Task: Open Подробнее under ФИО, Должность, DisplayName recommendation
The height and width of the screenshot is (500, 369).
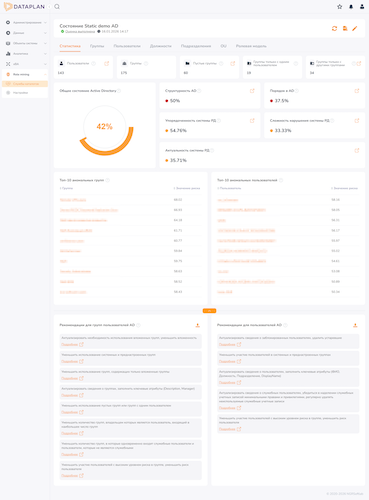Action: coord(230,383)
